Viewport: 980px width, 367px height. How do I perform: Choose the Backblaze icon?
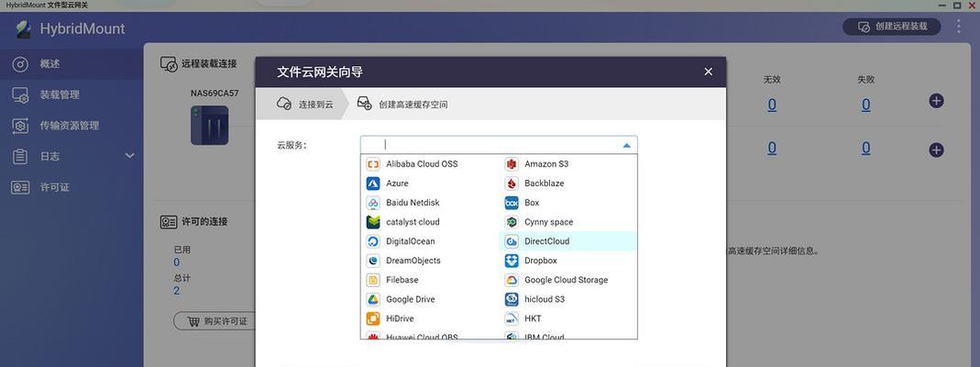pyautogui.click(x=512, y=183)
